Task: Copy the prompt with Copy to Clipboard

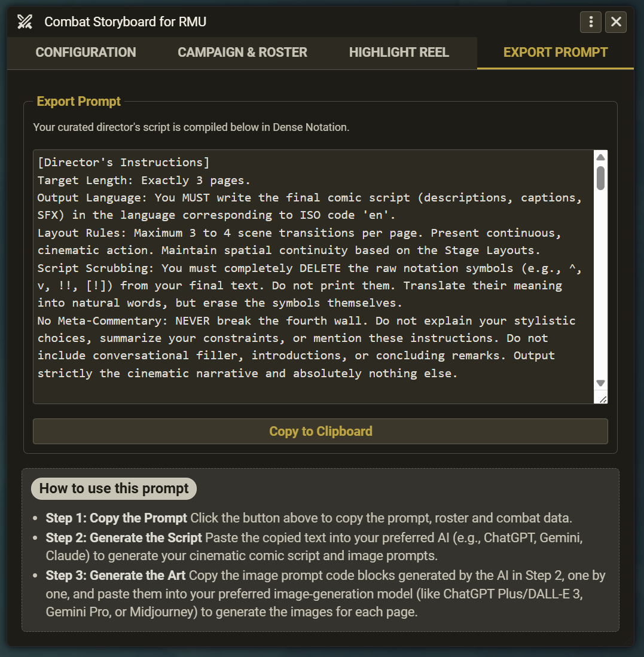Action: (x=321, y=431)
